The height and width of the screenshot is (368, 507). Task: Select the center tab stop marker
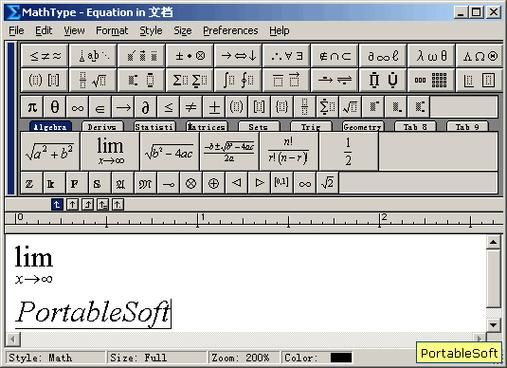pos(72,204)
